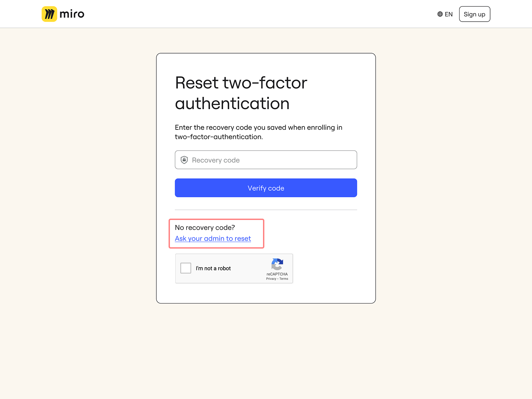Open 'Ask your admin to reset' link
This screenshot has height=399, width=532.
213,238
